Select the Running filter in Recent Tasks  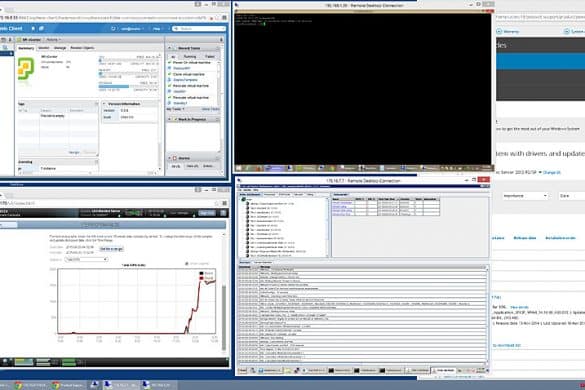pos(190,56)
